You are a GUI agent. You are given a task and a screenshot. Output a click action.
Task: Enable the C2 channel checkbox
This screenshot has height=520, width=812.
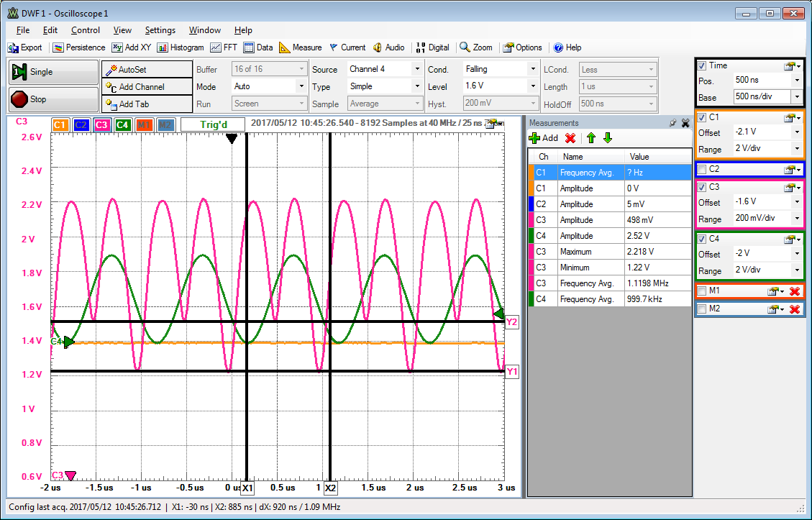pos(702,170)
